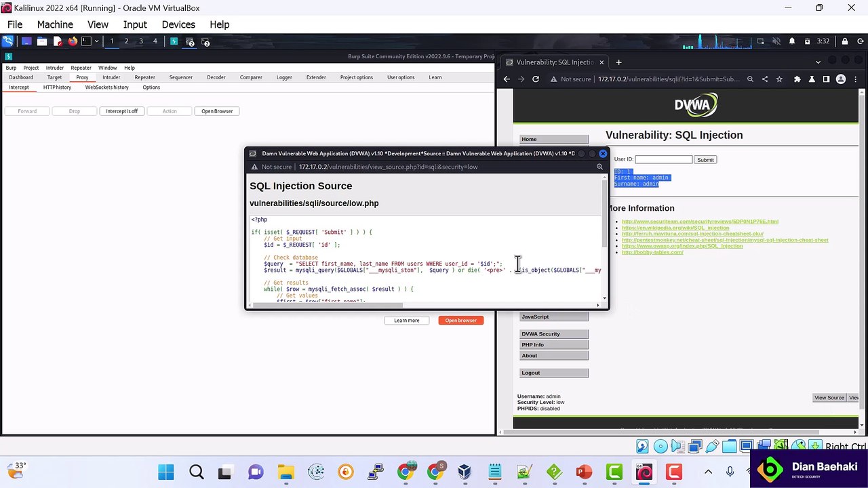Open the browser profile avatar

tap(841, 79)
